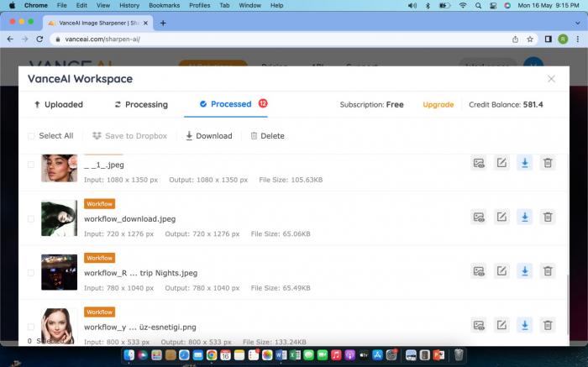Open a new browser tab
Image resolution: width=588 pixels, height=367 pixels.
click(x=163, y=23)
